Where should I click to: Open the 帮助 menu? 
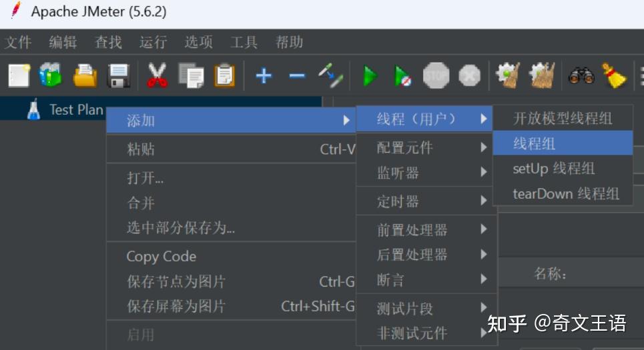pos(289,42)
